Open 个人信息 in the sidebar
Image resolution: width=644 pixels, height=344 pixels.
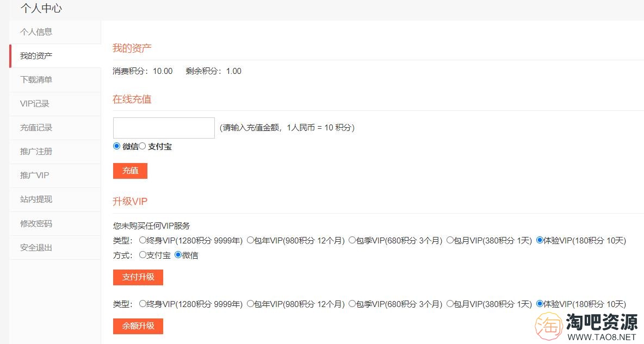pyautogui.click(x=55, y=32)
